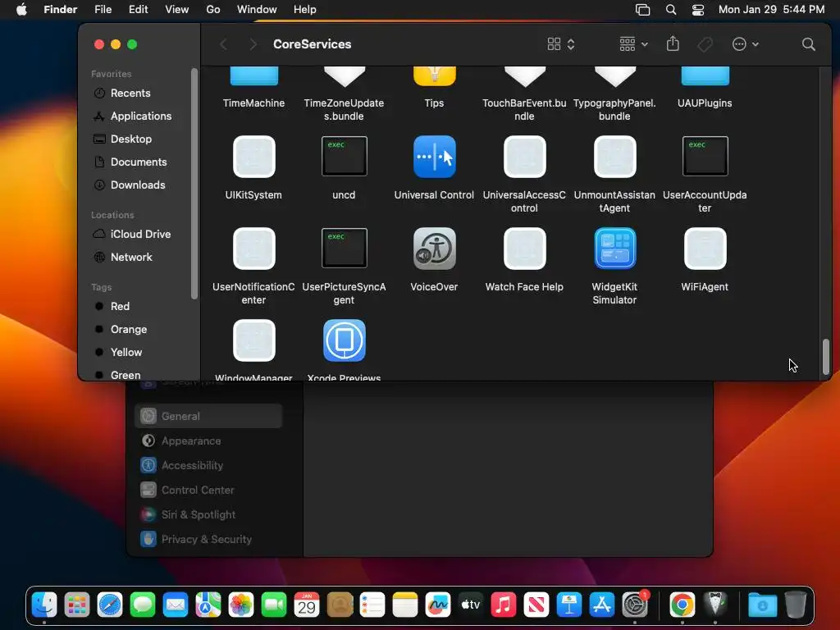840x630 pixels.
Task: Select the UserNotificationCenter icon
Action: tap(254, 249)
